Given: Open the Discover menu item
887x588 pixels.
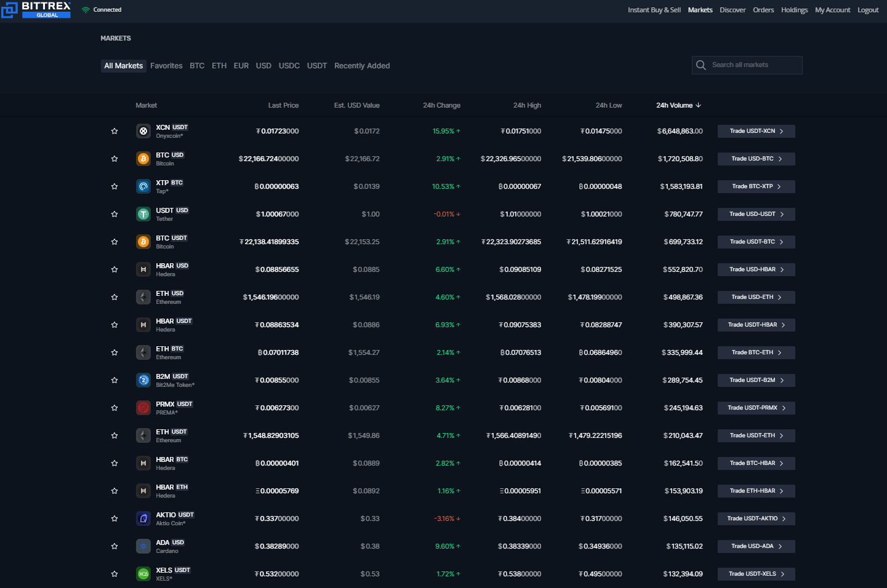Looking at the screenshot, I should (x=732, y=10).
